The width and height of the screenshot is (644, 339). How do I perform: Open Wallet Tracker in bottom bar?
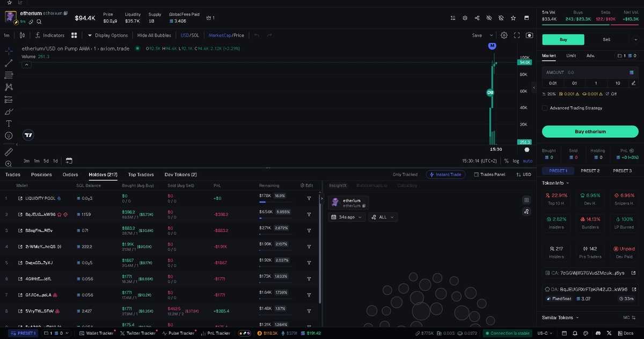[96, 333]
